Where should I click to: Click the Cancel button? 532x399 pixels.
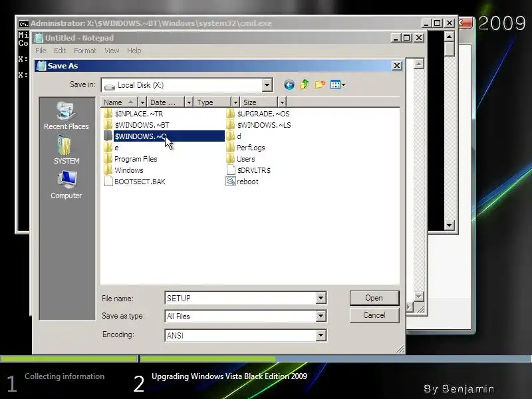(x=374, y=315)
